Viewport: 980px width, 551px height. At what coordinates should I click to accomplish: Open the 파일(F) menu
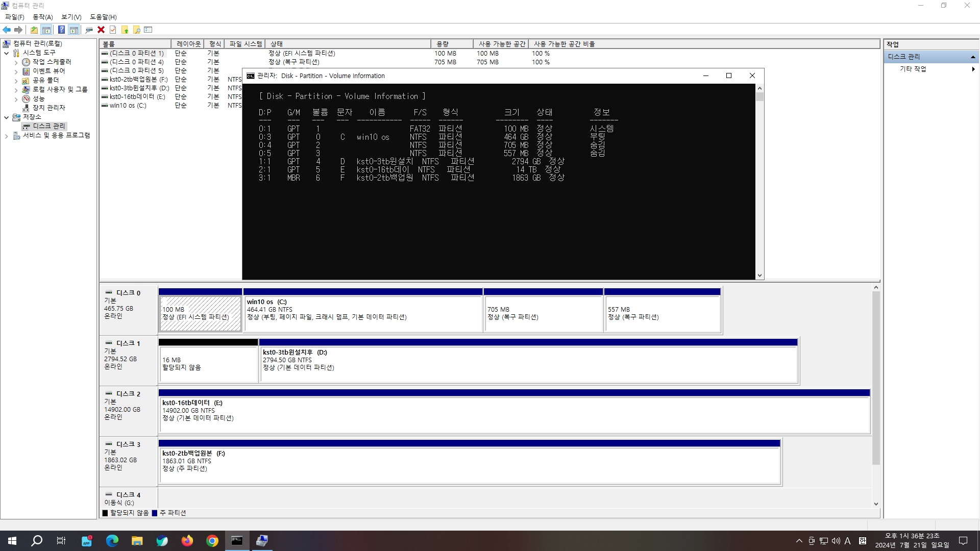(x=15, y=17)
